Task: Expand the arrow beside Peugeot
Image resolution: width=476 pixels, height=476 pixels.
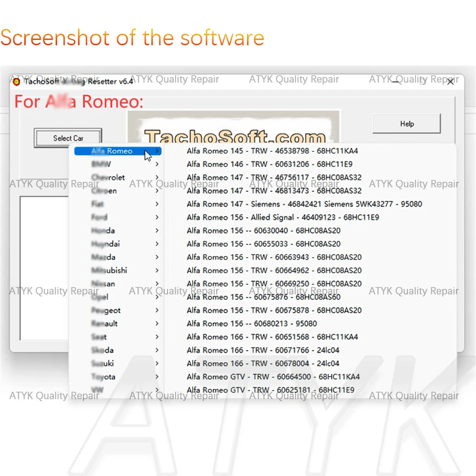Action: [157, 310]
